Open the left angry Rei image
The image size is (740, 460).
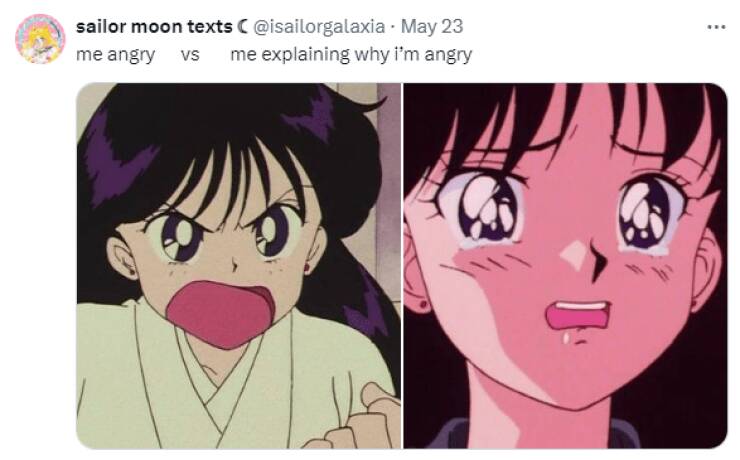[238, 266]
